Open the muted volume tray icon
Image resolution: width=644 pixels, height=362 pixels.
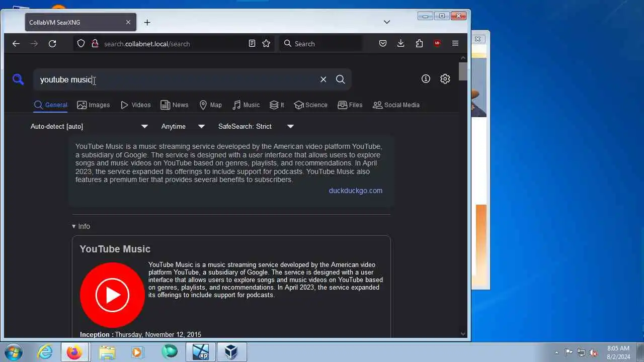[594, 352]
